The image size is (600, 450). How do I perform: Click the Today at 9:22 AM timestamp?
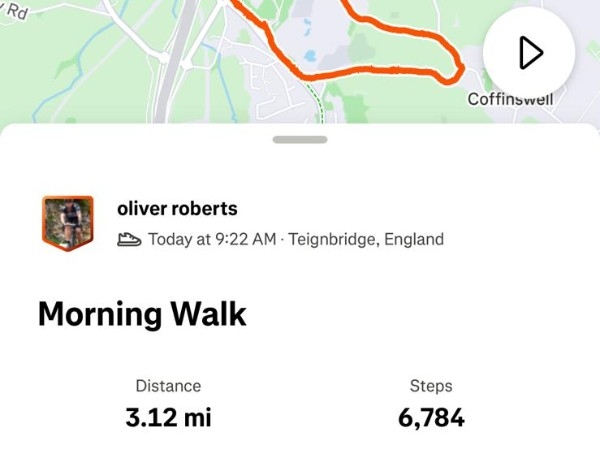(x=211, y=239)
